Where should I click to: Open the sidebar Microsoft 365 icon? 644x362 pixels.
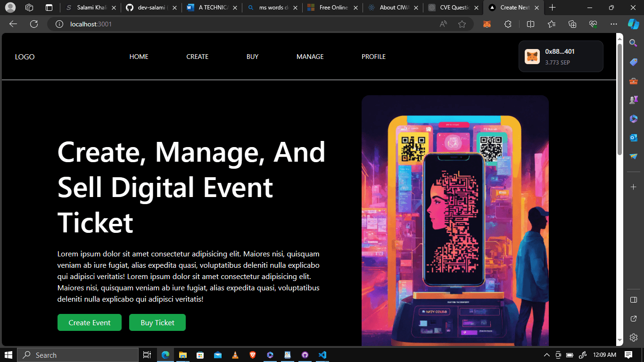click(634, 119)
